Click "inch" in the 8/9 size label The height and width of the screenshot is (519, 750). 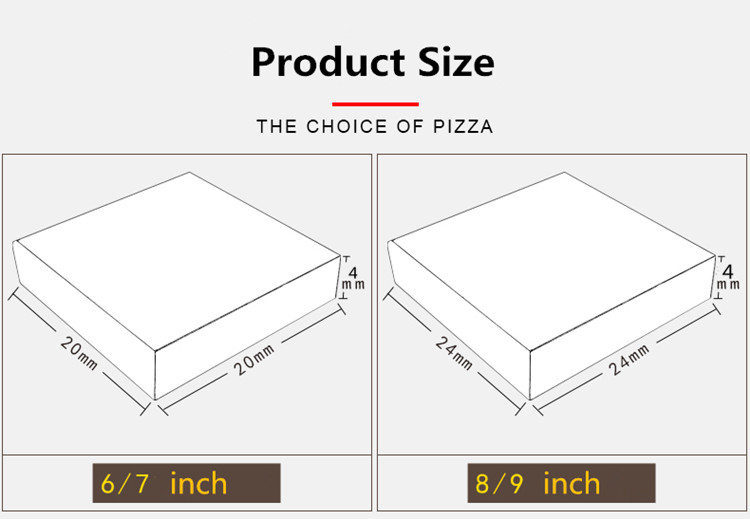(572, 483)
